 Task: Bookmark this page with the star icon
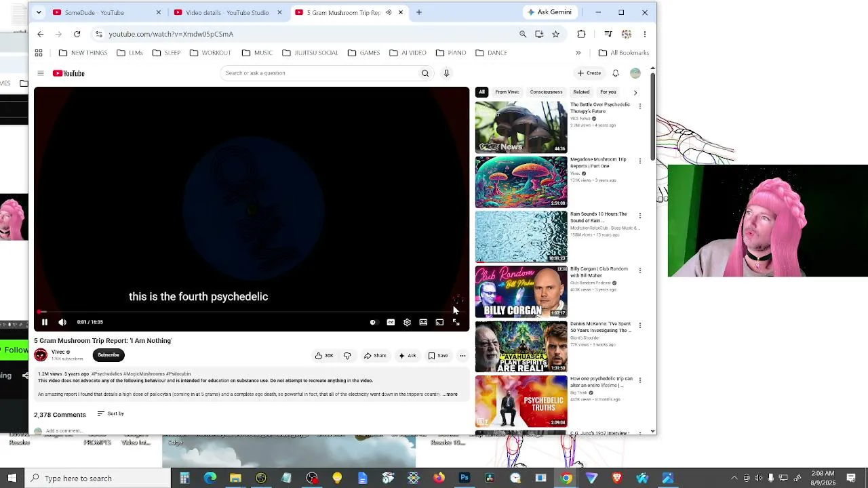point(555,34)
